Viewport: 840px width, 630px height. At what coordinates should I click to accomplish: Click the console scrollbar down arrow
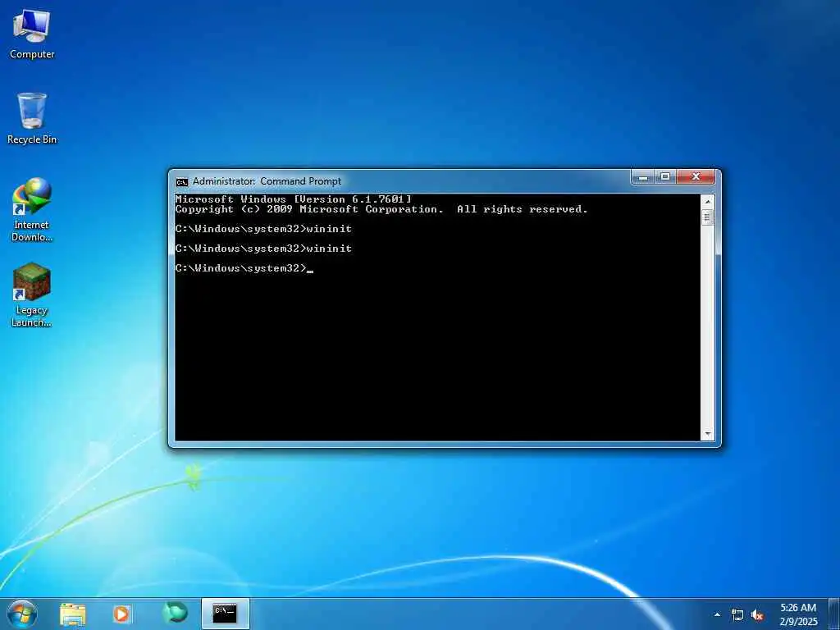coord(708,433)
